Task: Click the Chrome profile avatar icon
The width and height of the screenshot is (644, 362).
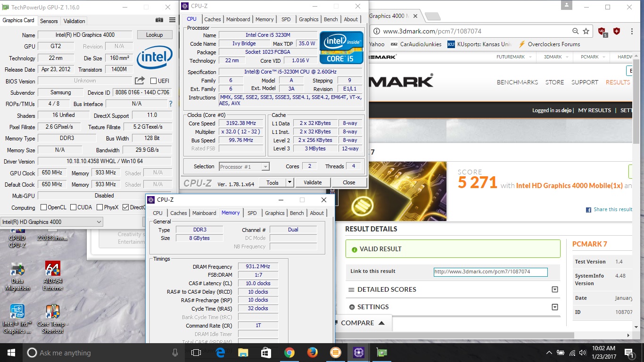Action: [566, 6]
